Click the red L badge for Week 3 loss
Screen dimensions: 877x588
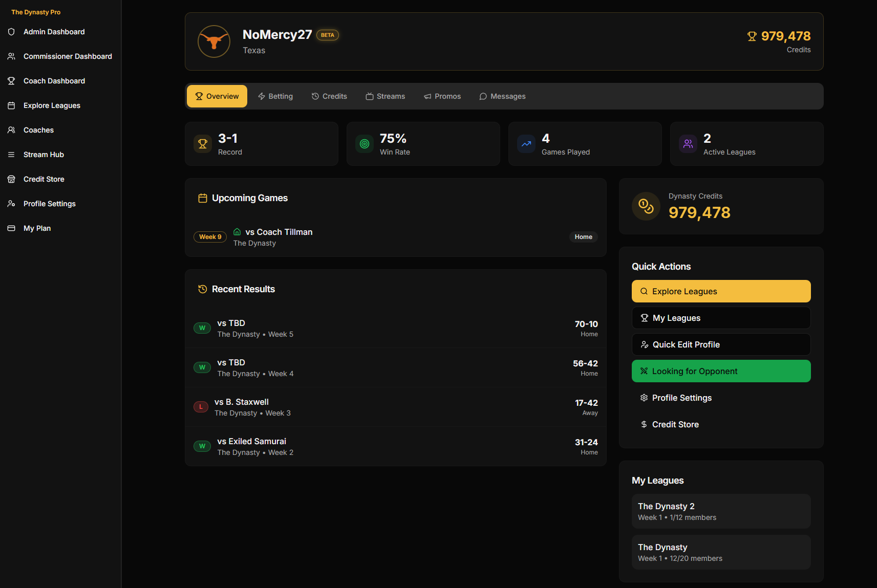click(x=200, y=406)
